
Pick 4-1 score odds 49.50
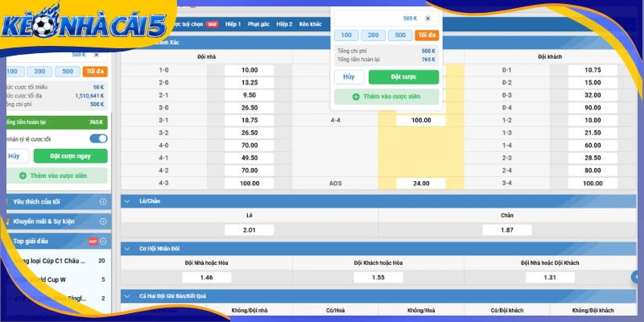tap(250, 158)
